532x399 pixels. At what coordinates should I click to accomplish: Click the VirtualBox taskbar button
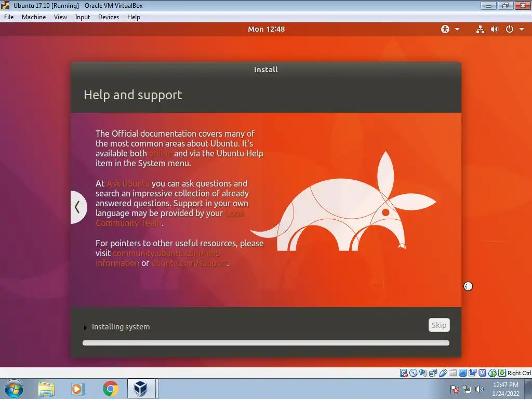pyautogui.click(x=141, y=389)
